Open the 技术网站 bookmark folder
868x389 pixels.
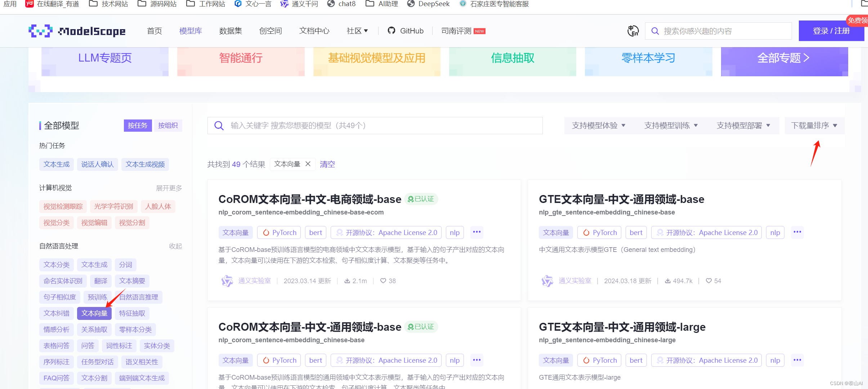pyautogui.click(x=108, y=4)
